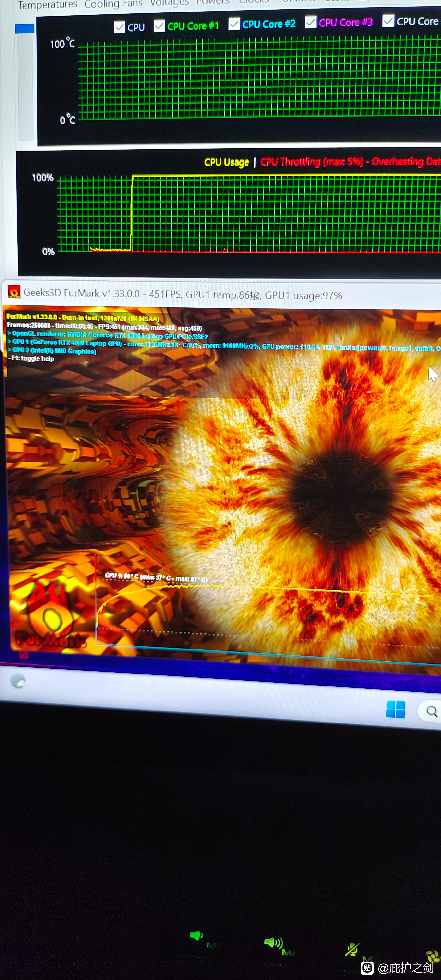Click the FurMark window title text
The height and width of the screenshot is (980, 441).
(x=183, y=294)
